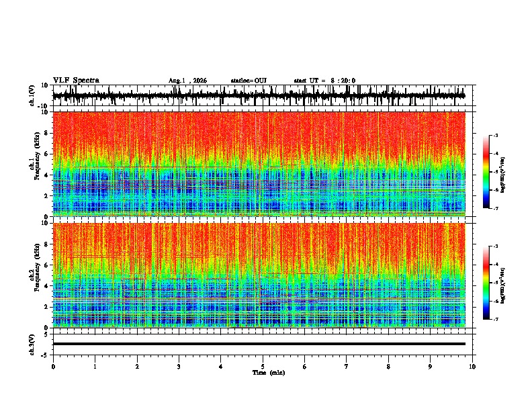Click the "4" minute tick label on time axis

221,367
